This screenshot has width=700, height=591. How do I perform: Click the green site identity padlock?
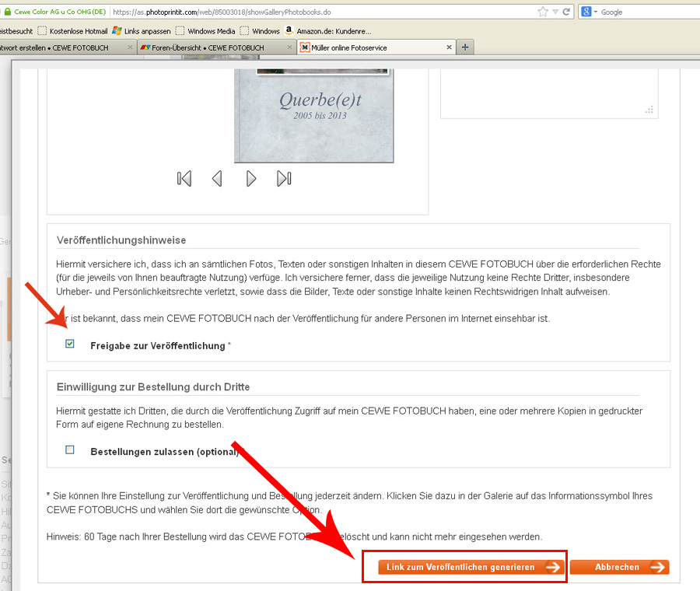(7, 12)
